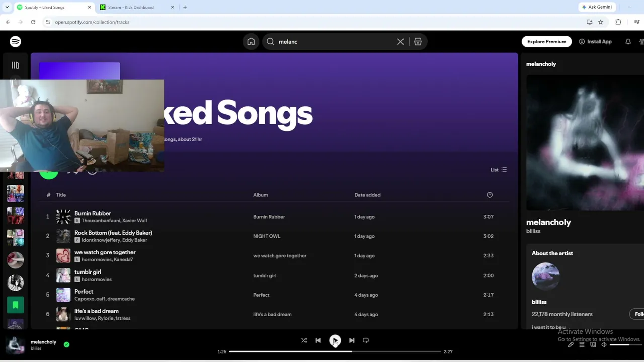The height and width of the screenshot is (362, 644).
Task: Skip to the previous track
Action: pos(318,340)
